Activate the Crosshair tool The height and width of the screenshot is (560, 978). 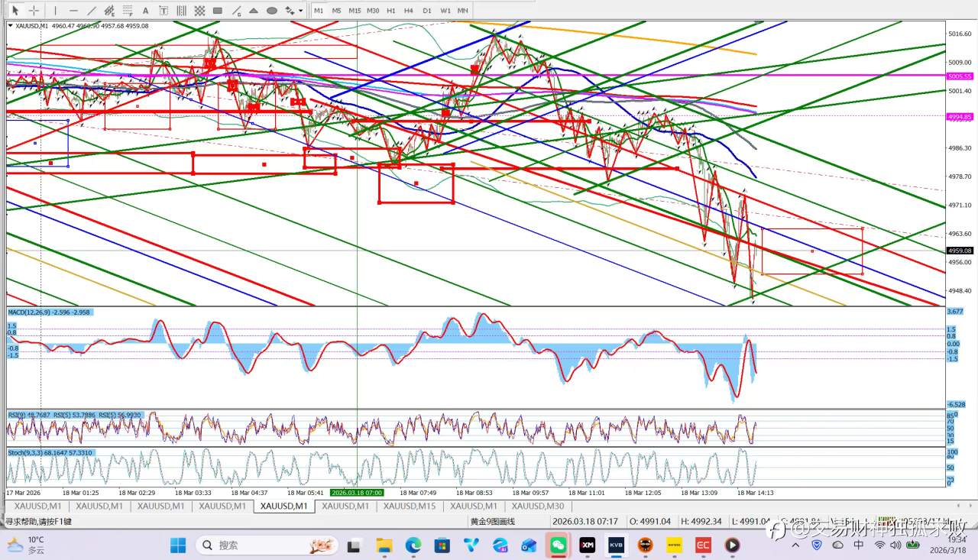34,11
